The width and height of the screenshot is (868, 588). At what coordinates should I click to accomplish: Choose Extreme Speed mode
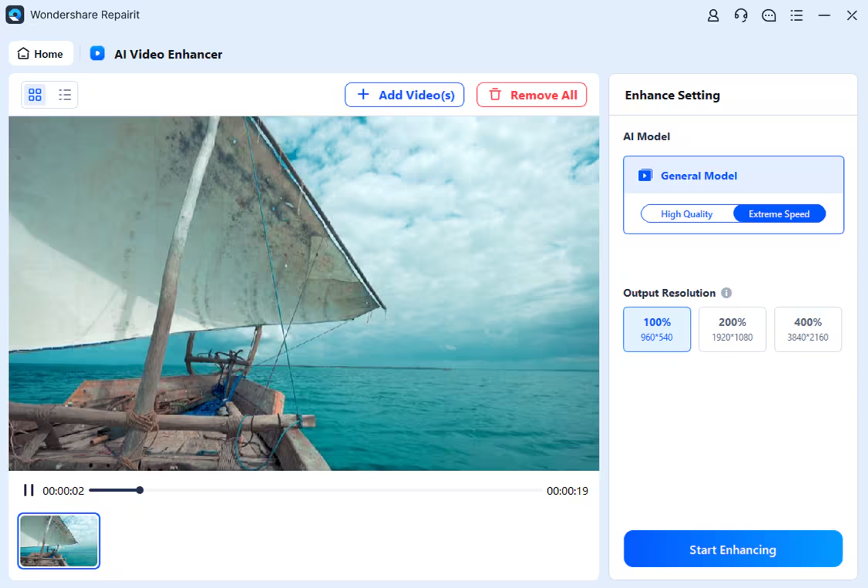tap(779, 214)
